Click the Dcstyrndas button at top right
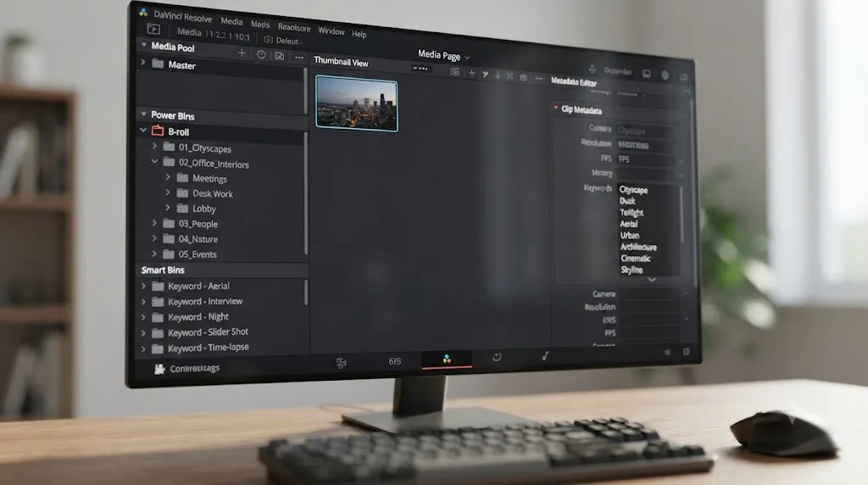 (618, 71)
